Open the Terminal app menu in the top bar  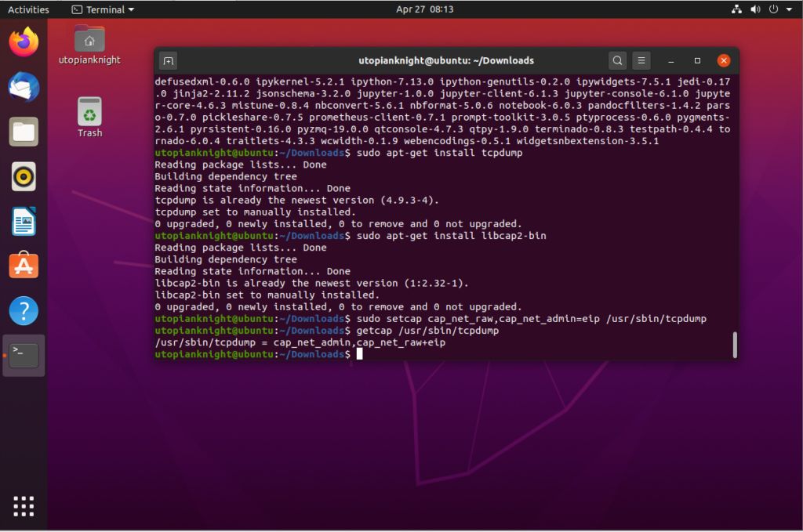coord(102,9)
